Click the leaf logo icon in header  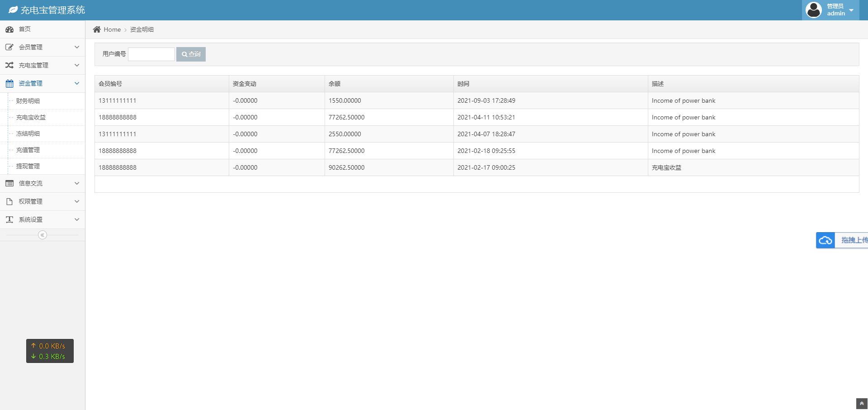coord(13,10)
